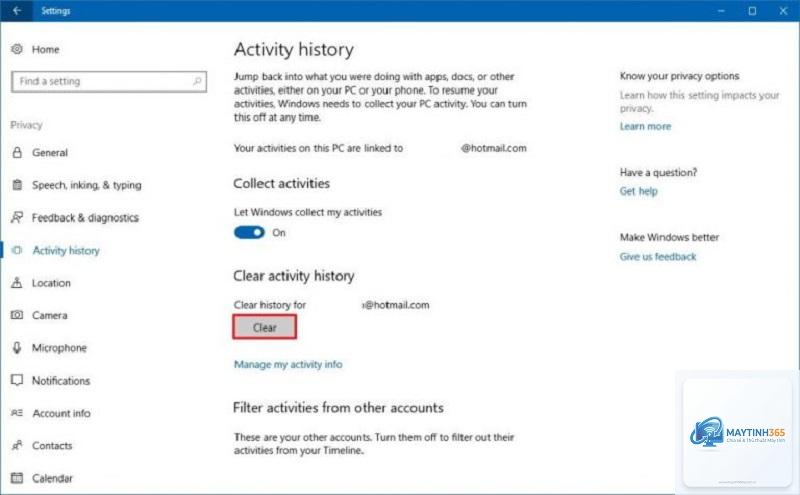Click the Activity history sidebar icon
This screenshot has width=800, height=495.
pos(17,250)
